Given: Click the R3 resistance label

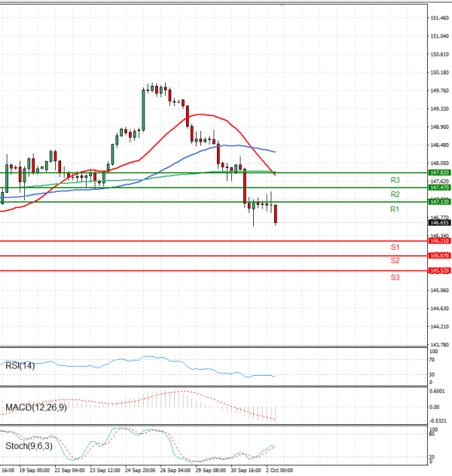Looking at the screenshot, I should [394, 180].
